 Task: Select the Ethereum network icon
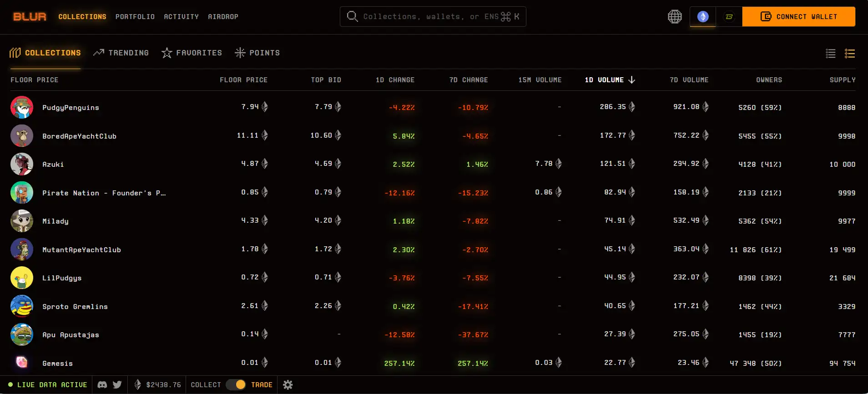pos(703,17)
